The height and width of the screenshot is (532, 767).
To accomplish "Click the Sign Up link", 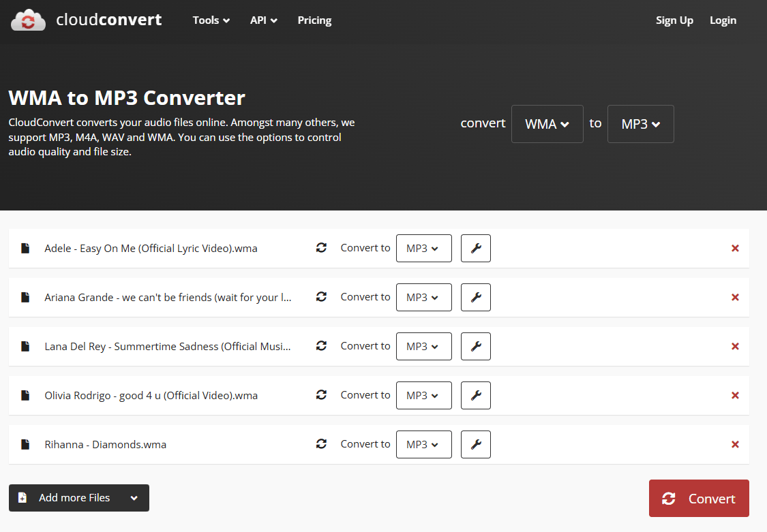I will (674, 20).
